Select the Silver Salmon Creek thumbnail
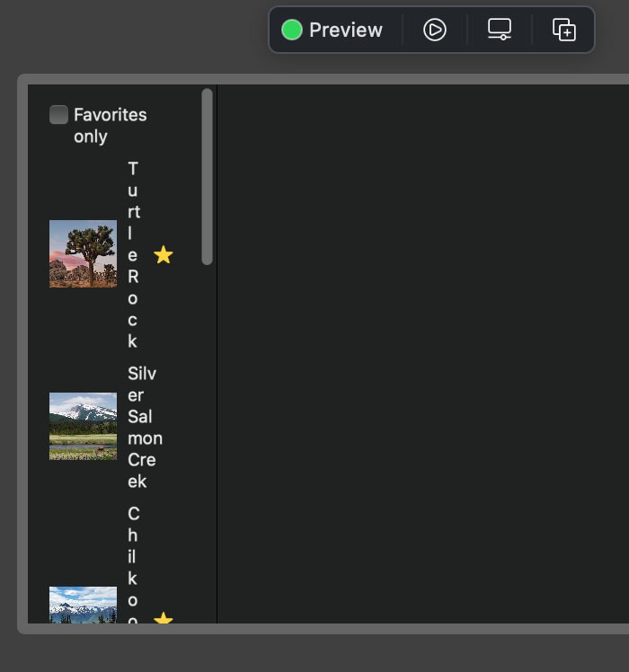This screenshot has height=672, width=629. [84, 427]
